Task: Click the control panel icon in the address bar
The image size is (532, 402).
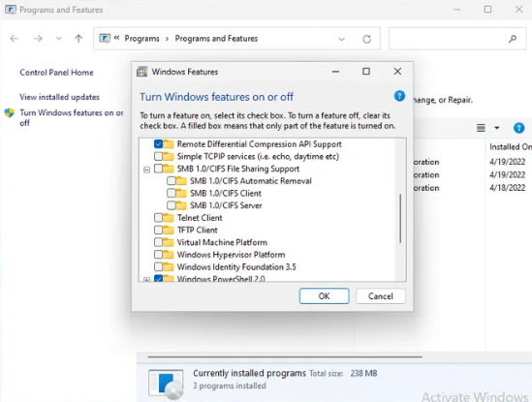Action: point(105,39)
